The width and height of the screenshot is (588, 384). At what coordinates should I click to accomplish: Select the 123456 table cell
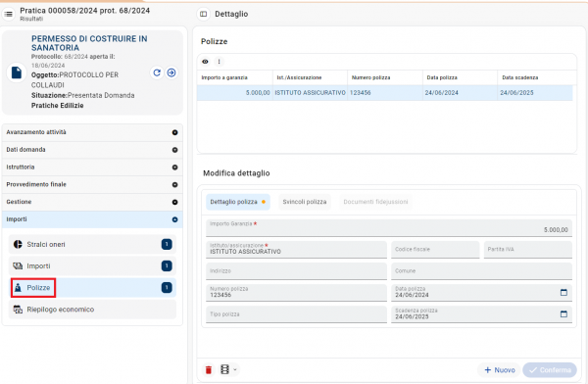coord(385,93)
